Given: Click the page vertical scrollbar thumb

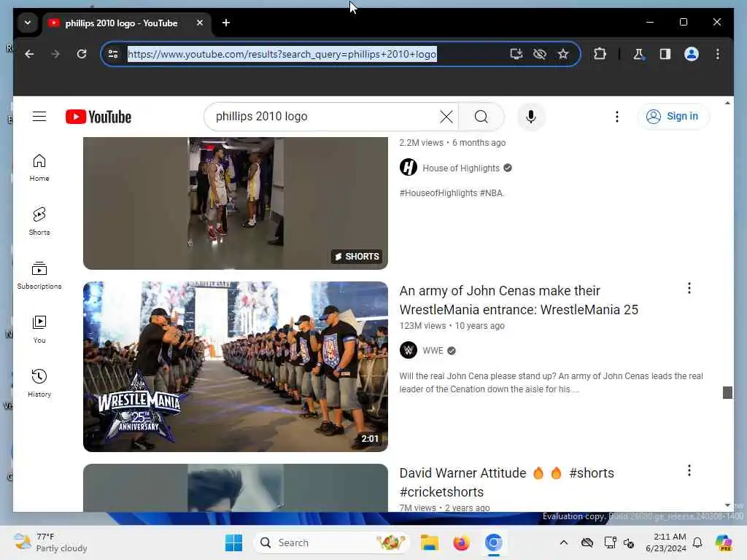Looking at the screenshot, I should tap(727, 392).
